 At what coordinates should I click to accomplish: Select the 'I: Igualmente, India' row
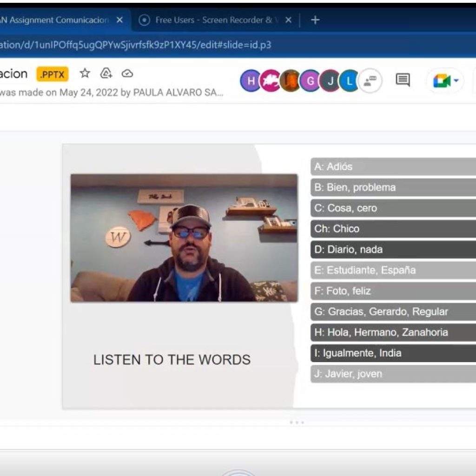tap(393, 353)
